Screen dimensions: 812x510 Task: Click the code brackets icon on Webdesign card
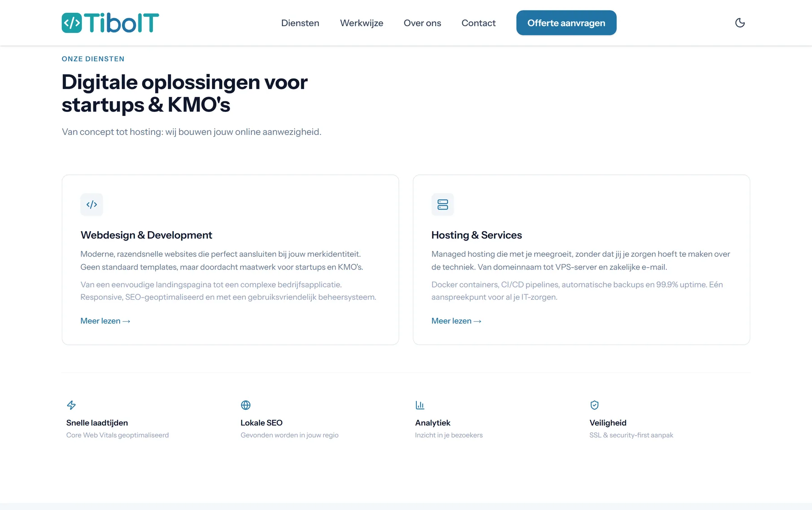pyautogui.click(x=92, y=204)
